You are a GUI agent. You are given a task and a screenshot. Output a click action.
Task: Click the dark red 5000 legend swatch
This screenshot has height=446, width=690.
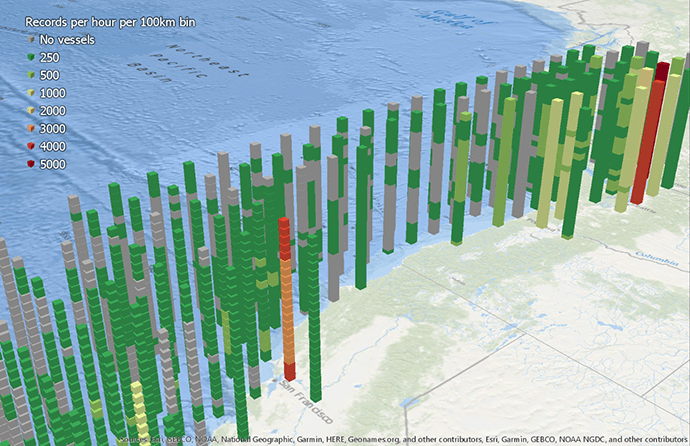[31, 164]
